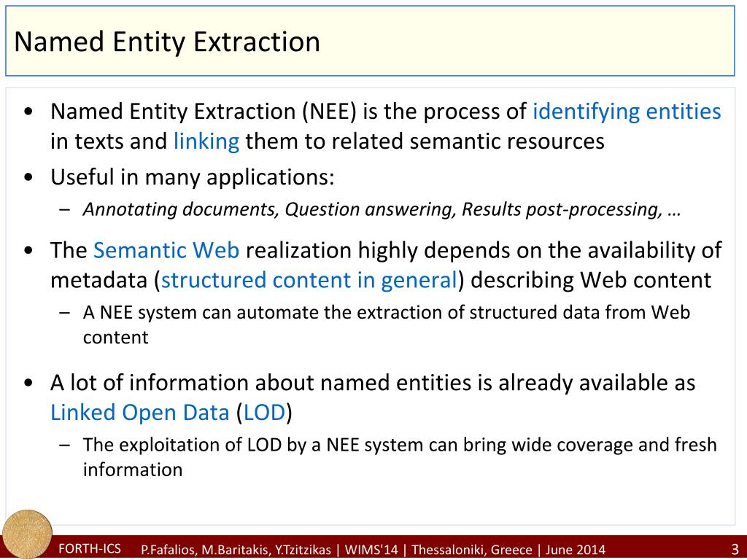Click the words 'describing Web content'

coord(591,280)
